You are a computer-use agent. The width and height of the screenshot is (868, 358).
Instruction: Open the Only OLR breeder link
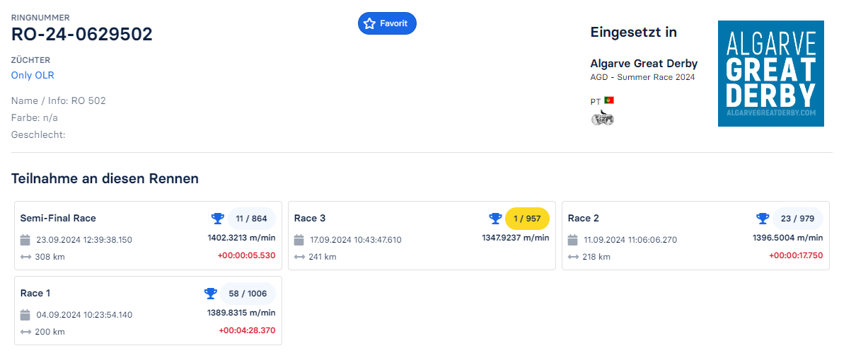pos(33,75)
